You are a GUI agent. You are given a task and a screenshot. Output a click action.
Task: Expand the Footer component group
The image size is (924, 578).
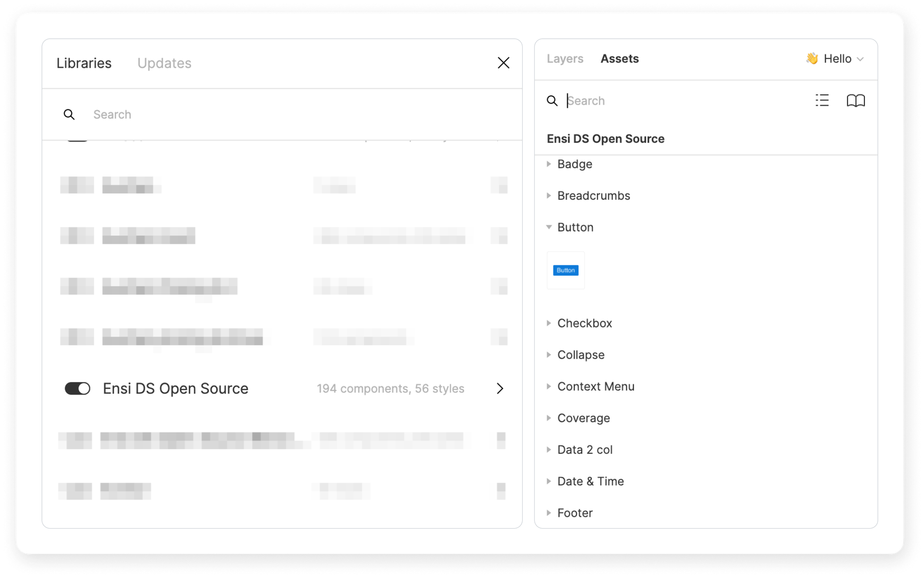tap(549, 513)
